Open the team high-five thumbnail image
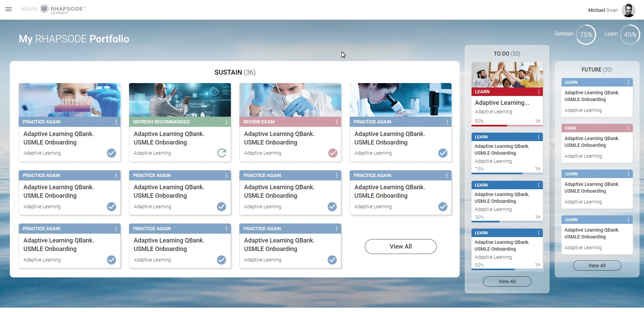This screenshot has width=644, height=312. (x=507, y=75)
